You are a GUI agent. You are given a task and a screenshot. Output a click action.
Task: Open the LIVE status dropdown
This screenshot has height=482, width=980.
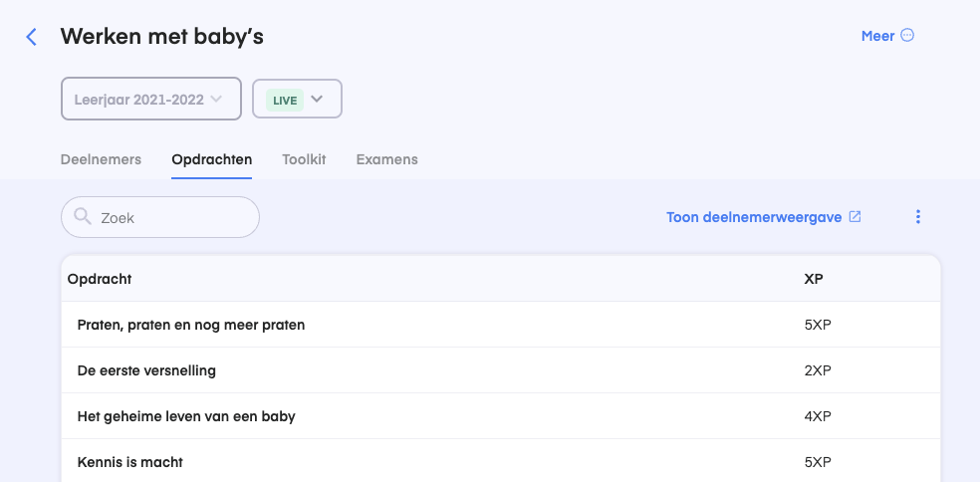[x=297, y=100]
